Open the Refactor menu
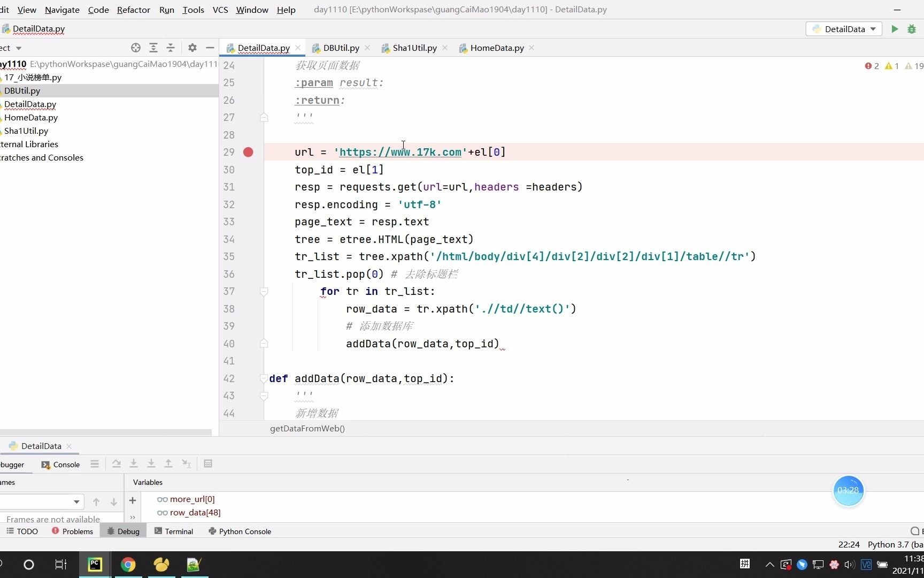The height and width of the screenshot is (578, 924). (134, 10)
